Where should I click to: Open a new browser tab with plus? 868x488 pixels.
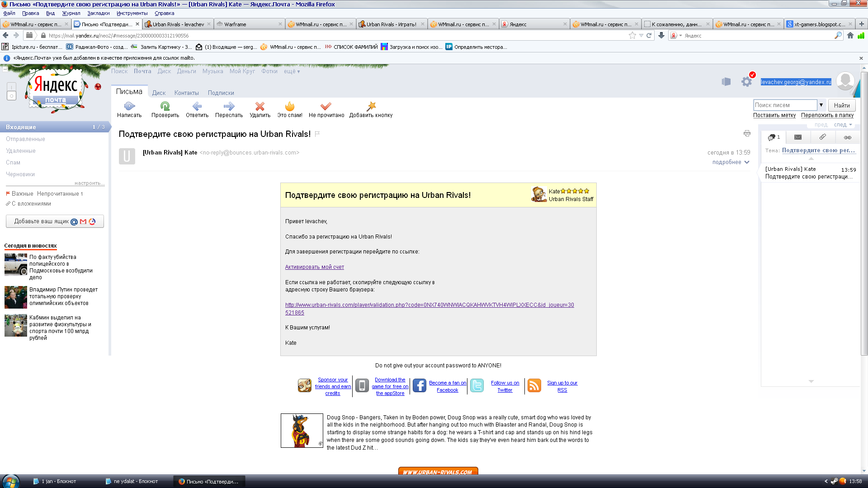click(861, 24)
